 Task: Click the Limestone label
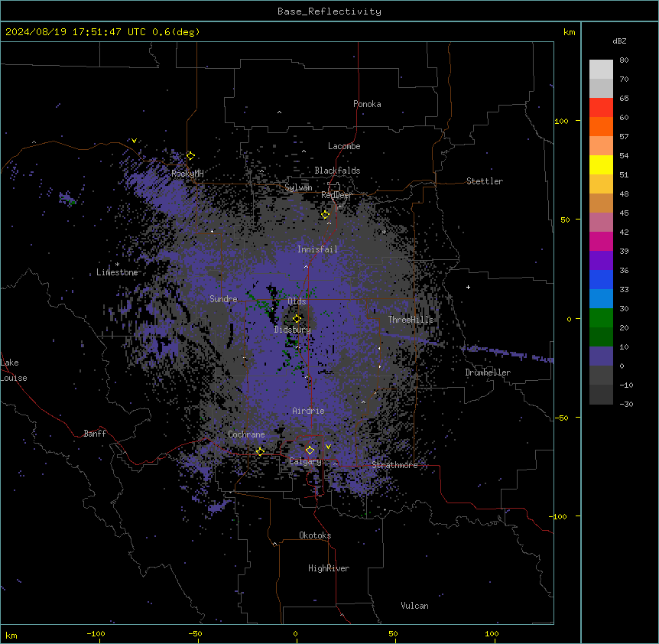click(117, 272)
